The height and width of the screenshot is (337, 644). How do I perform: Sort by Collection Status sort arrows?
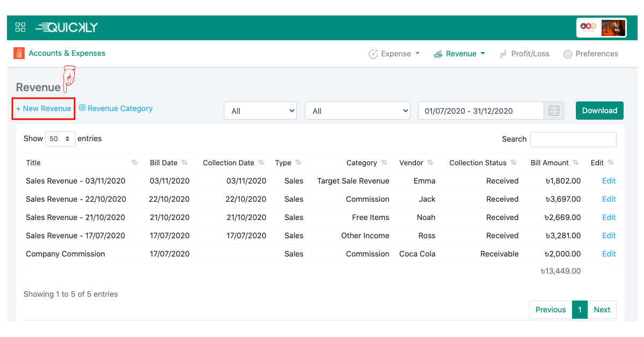tap(513, 163)
